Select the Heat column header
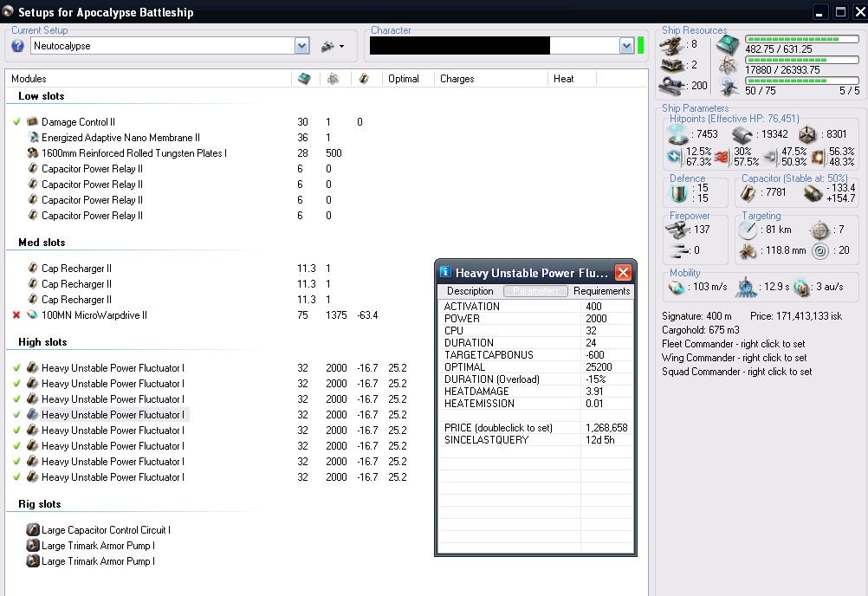 coord(564,79)
